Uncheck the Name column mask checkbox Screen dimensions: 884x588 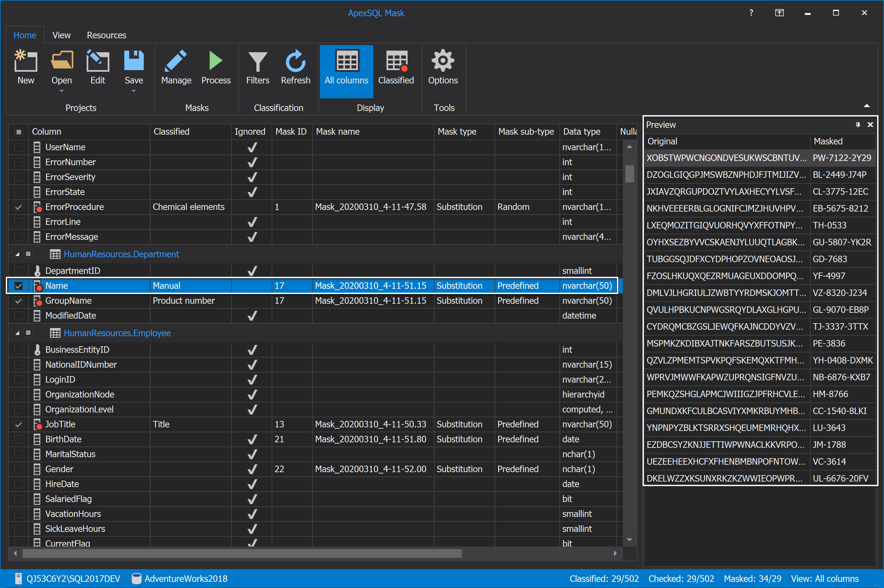[18, 286]
